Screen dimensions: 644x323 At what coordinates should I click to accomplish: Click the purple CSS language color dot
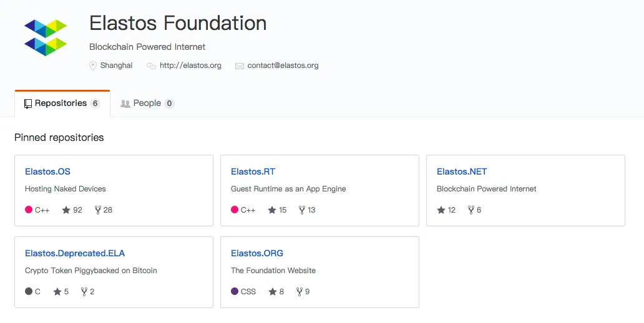coord(235,291)
